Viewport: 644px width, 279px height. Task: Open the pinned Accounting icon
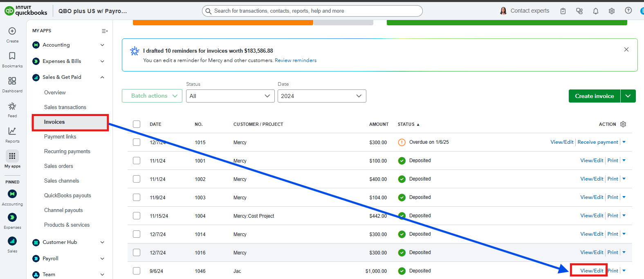(x=12, y=194)
